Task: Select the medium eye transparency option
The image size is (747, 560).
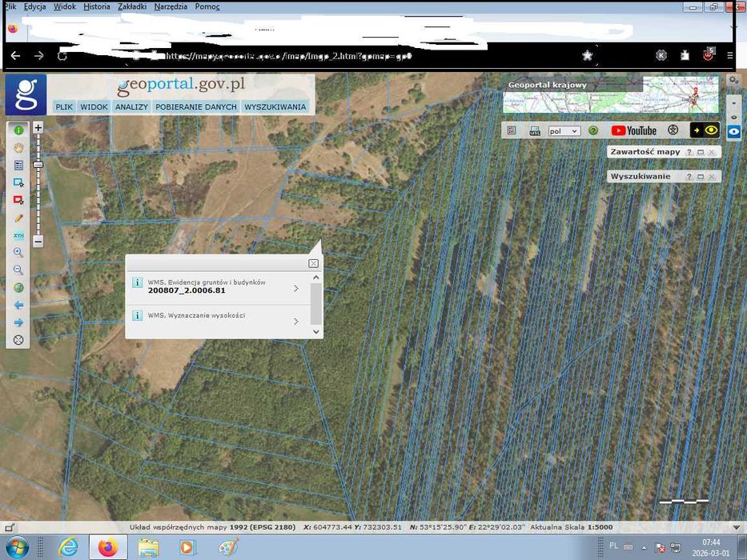Action: [733, 117]
